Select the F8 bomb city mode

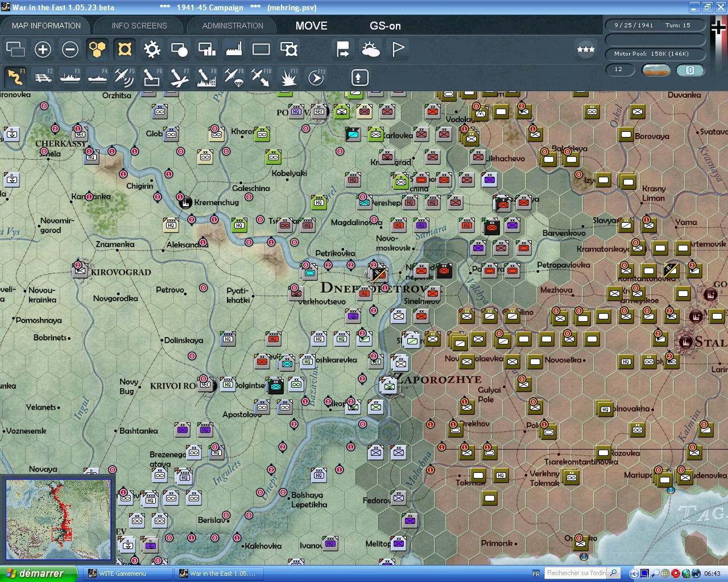click(x=206, y=77)
